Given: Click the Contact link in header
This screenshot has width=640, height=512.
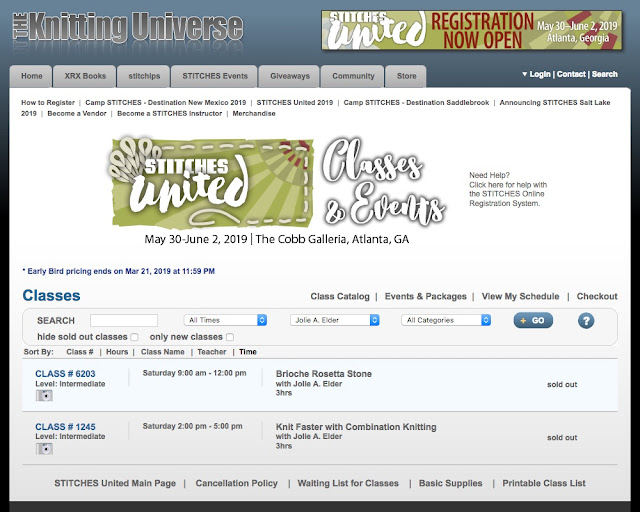Looking at the screenshot, I should pyautogui.click(x=571, y=74).
